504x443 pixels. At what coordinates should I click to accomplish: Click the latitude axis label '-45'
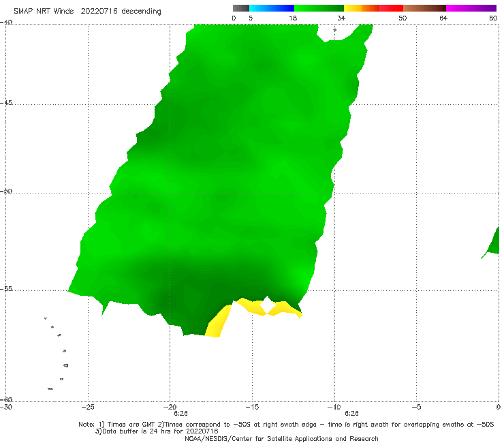(x=6, y=103)
